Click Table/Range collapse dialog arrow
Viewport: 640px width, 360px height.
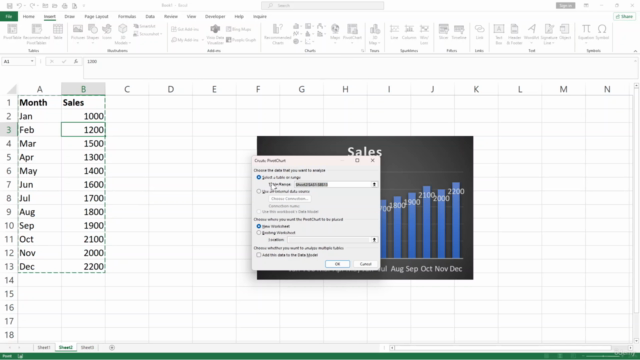[374, 184]
